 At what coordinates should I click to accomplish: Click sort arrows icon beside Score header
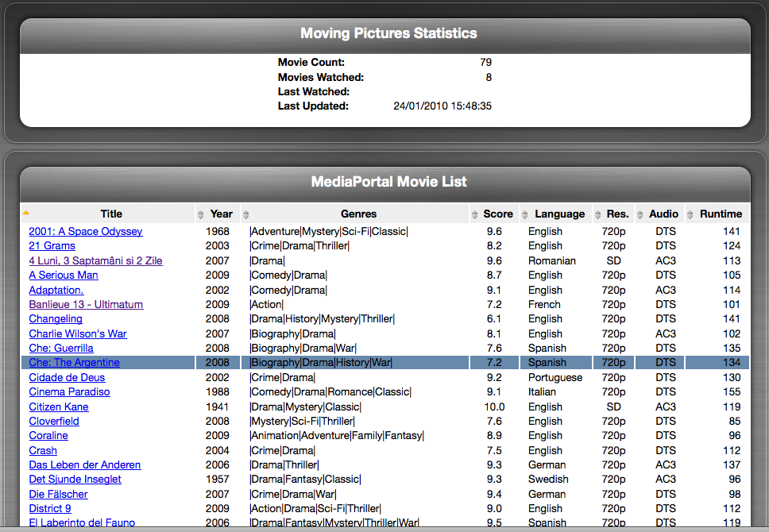tap(475, 214)
